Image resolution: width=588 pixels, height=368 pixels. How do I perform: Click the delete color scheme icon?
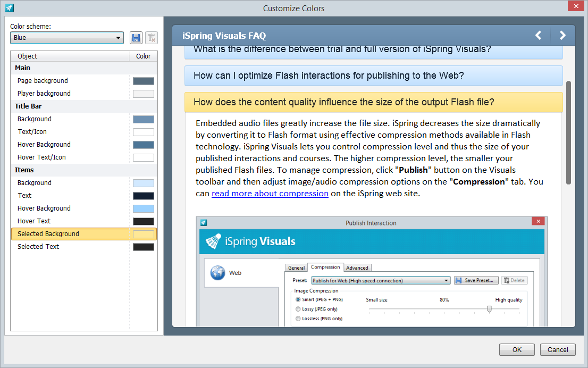pos(152,38)
